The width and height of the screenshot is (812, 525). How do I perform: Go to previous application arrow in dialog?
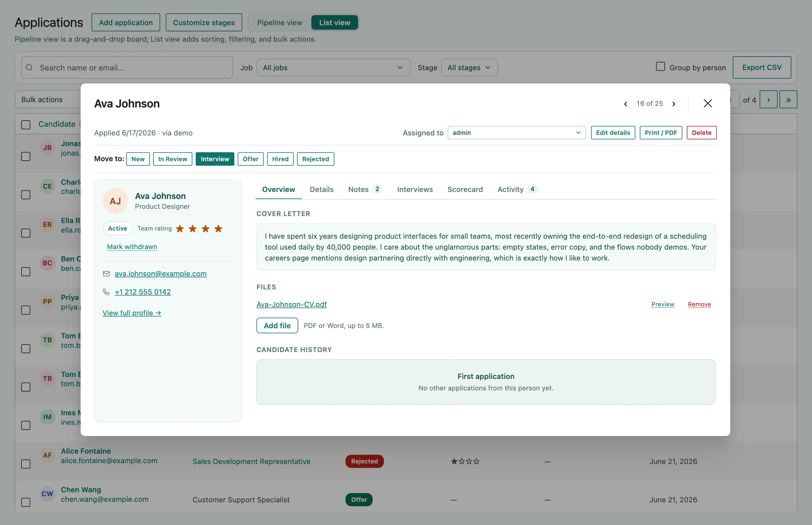point(626,104)
